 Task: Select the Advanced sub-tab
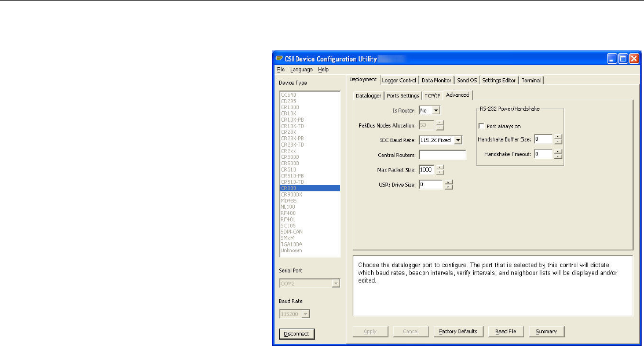click(458, 95)
